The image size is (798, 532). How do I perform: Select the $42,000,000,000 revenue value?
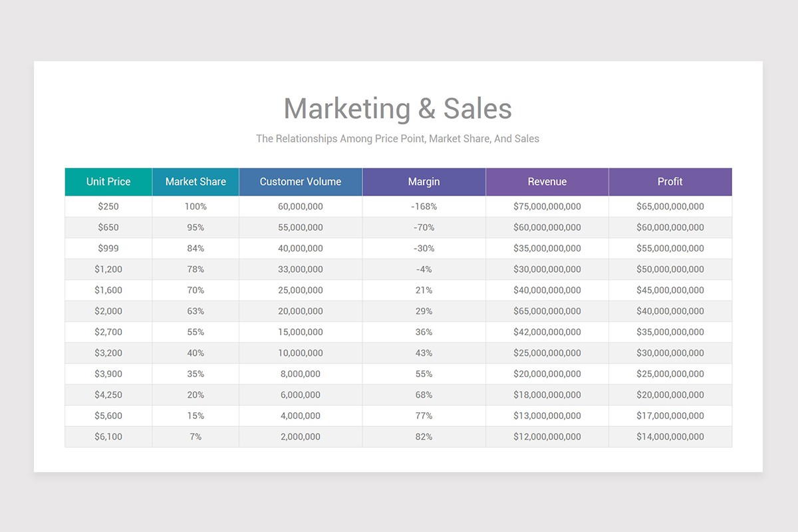point(547,332)
